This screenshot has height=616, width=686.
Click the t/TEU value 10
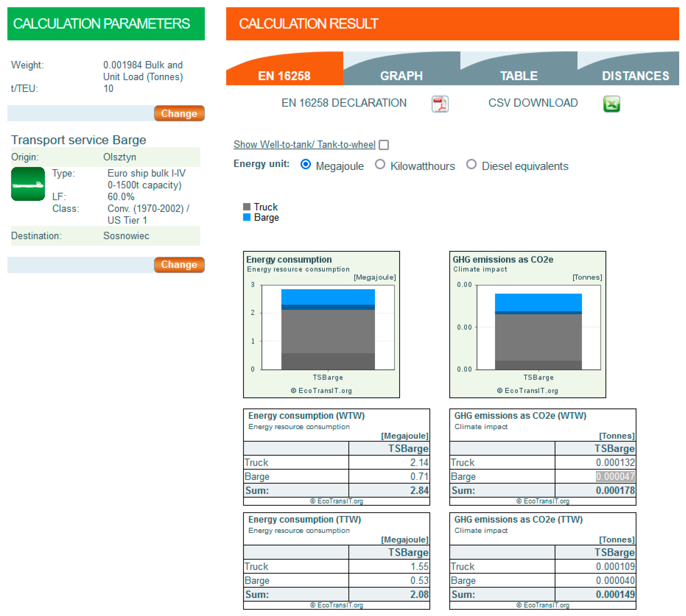click(x=108, y=89)
